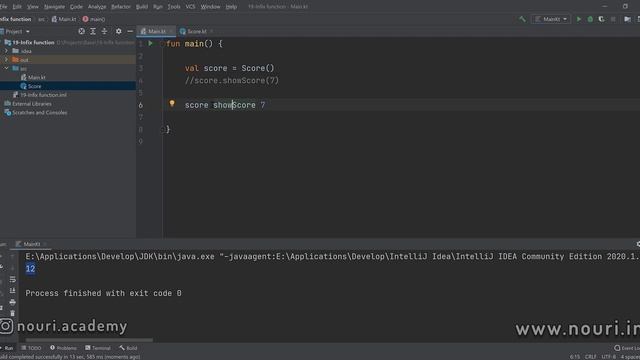Start debugging with the green bug icon
Screen dimensions: 640x360
590,19
